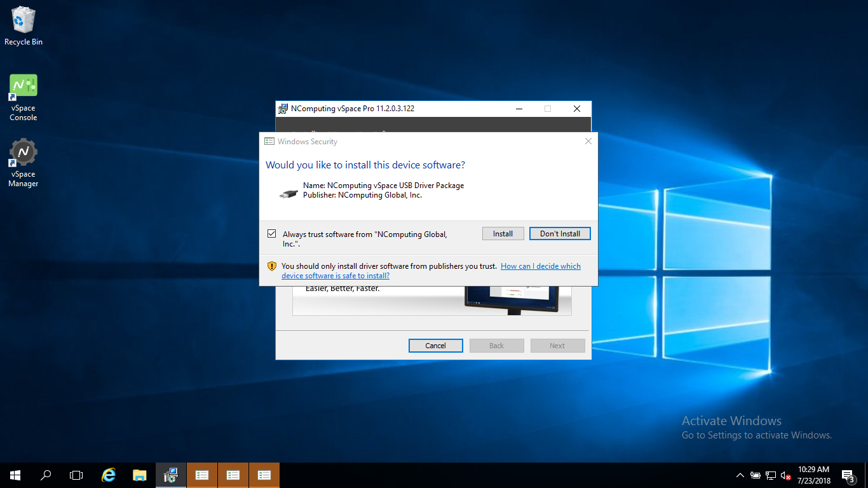The image size is (868, 488).
Task: Click the driver package name text
Action: [x=383, y=186]
